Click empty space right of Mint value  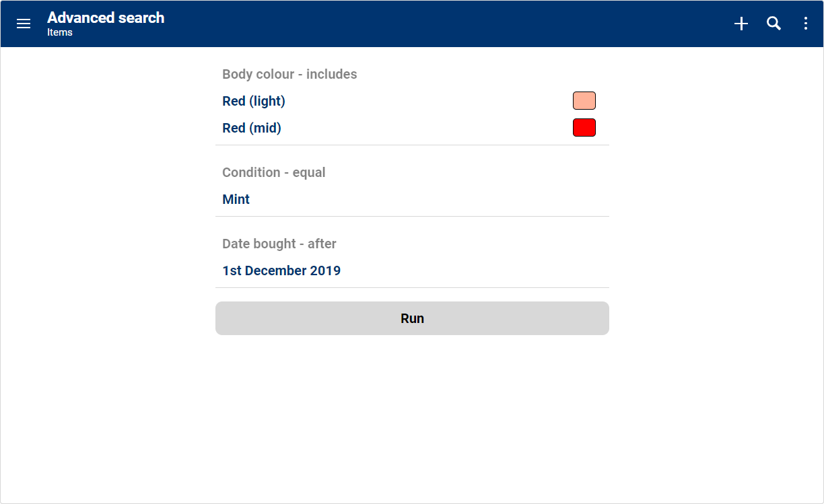[x=438, y=199]
